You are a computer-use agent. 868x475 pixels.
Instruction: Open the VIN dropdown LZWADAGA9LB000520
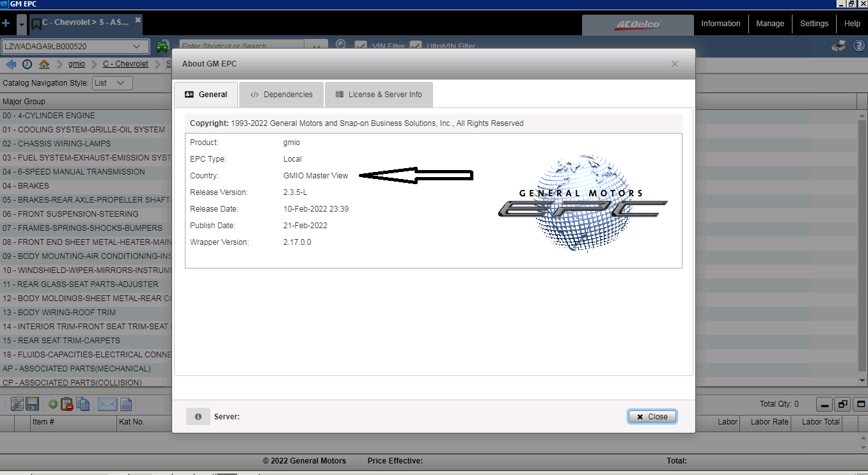point(75,46)
